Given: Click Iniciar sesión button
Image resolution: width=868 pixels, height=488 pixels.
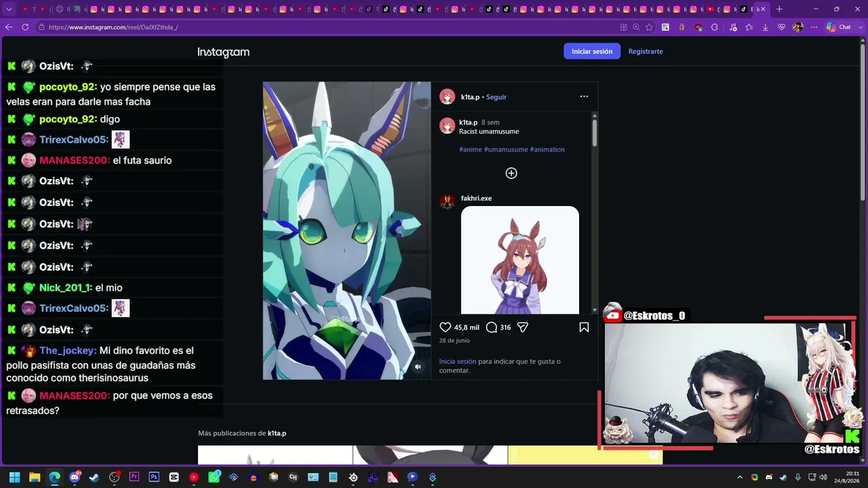Looking at the screenshot, I should 592,52.
